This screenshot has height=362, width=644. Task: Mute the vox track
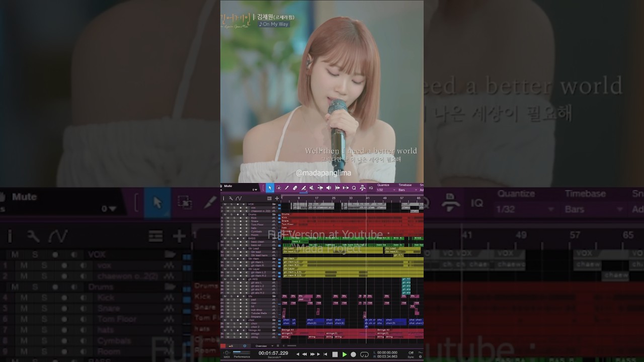point(228,208)
